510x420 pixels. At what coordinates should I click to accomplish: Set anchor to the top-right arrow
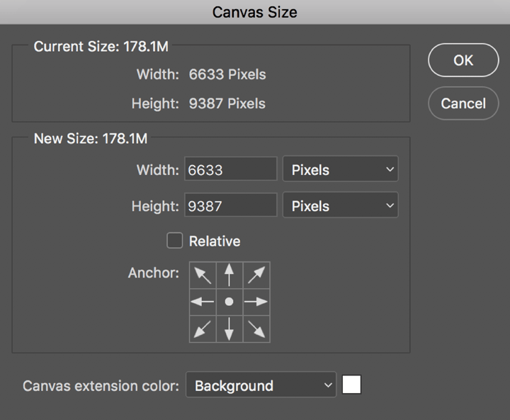256,275
